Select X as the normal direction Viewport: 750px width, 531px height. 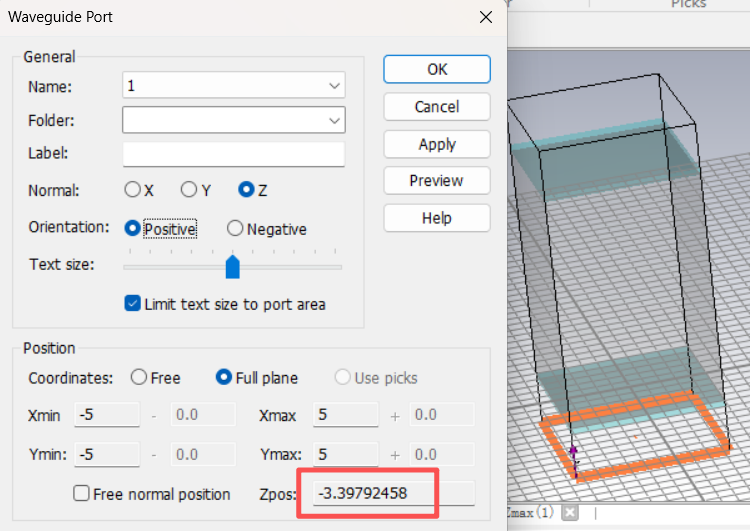(x=132, y=189)
